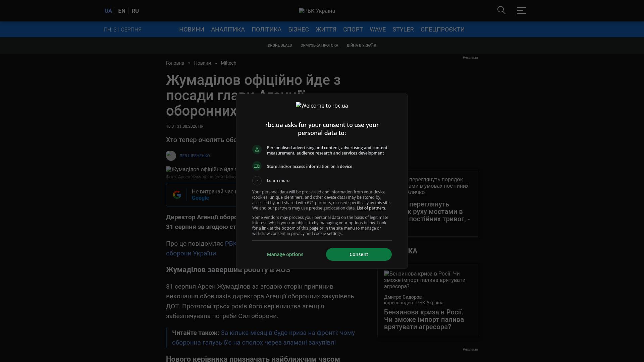
Task: Open the ОРМУЗЬКА ПРОТОКА topic
Action: [319, 45]
